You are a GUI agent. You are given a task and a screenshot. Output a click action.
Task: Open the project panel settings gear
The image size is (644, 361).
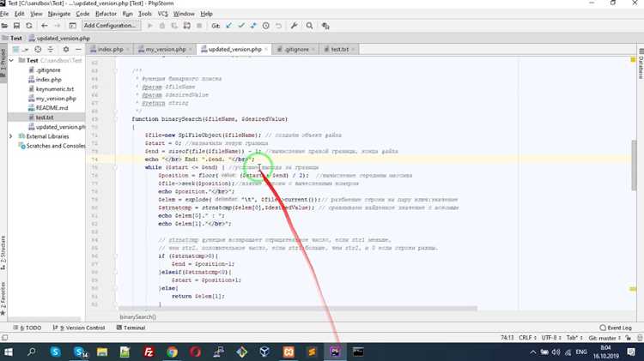point(66,49)
